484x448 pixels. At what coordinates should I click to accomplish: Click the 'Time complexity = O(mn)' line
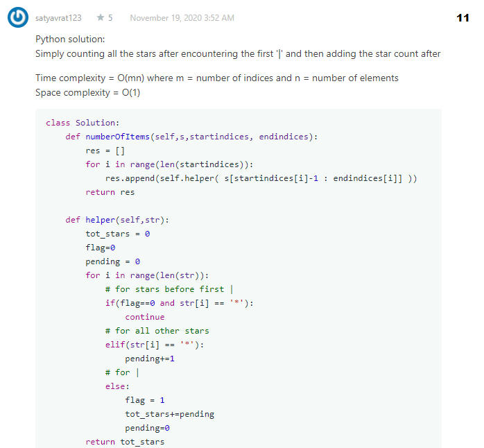(216, 78)
